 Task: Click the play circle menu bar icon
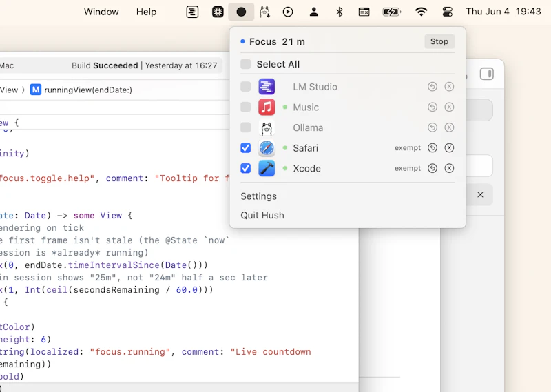tap(288, 12)
